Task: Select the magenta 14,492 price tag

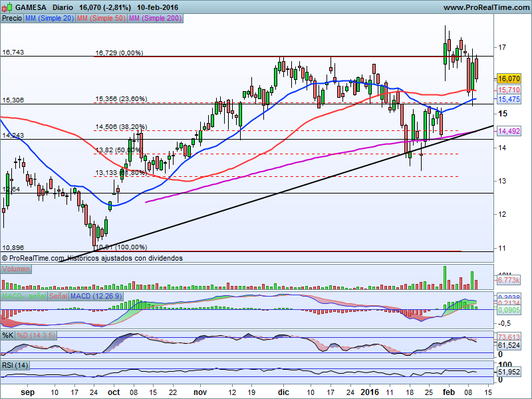Action: [x=509, y=131]
